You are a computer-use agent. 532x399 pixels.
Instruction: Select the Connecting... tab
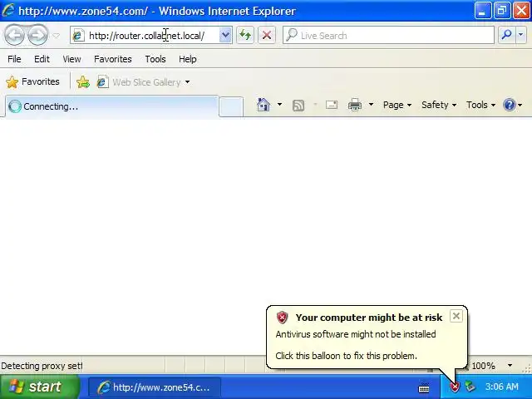pyautogui.click(x=111, y=106)
